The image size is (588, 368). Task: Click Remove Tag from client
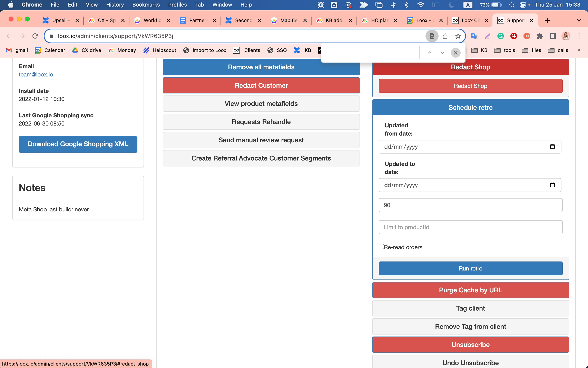470,327
